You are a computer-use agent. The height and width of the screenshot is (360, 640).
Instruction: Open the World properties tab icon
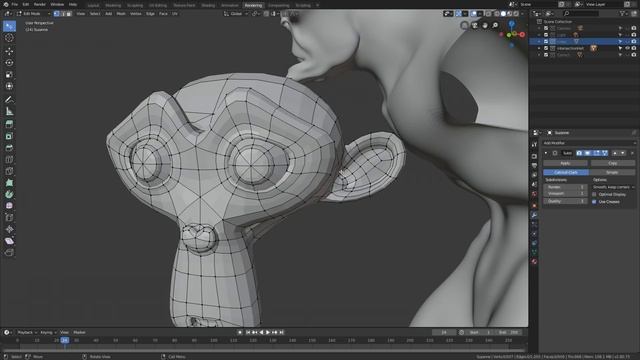pos(534,195)
